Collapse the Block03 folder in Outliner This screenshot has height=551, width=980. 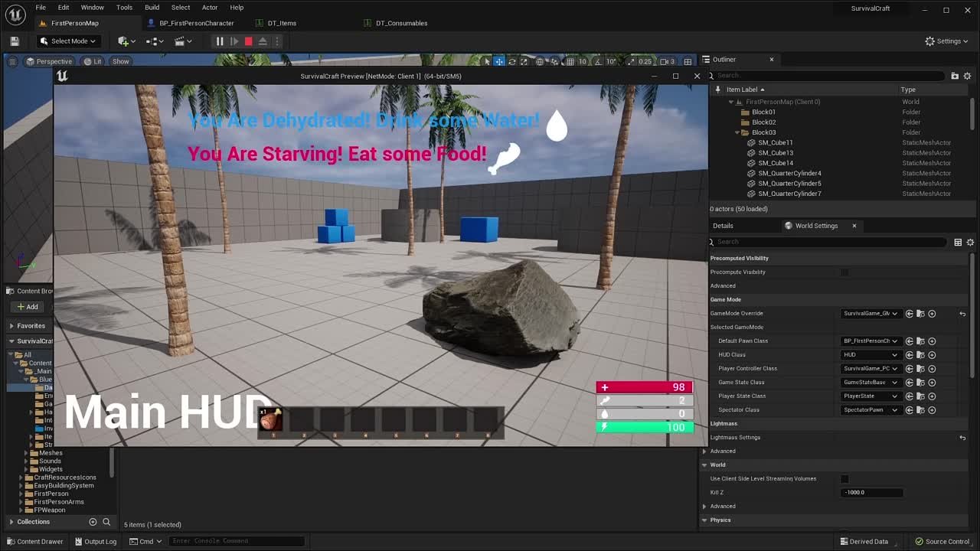coord(737,132)
